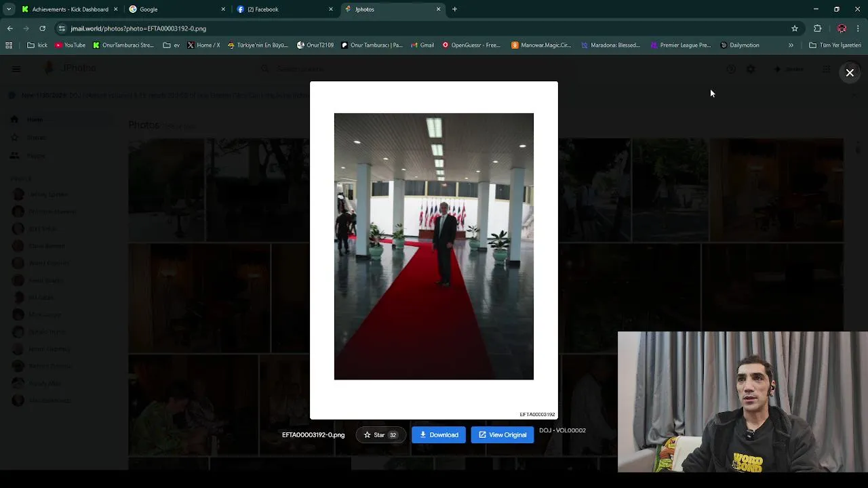This screenshot has height=488, width=868.
Task: Open the Manowar.Magic.Cir... bookmark
Action: 541,45
